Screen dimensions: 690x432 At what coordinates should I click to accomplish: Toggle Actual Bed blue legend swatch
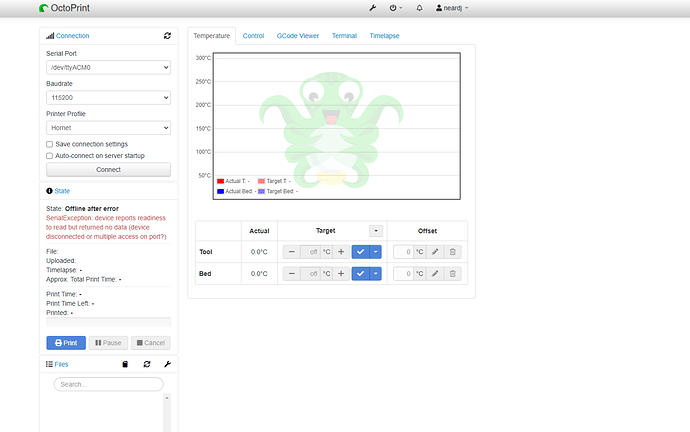(220, 191)
